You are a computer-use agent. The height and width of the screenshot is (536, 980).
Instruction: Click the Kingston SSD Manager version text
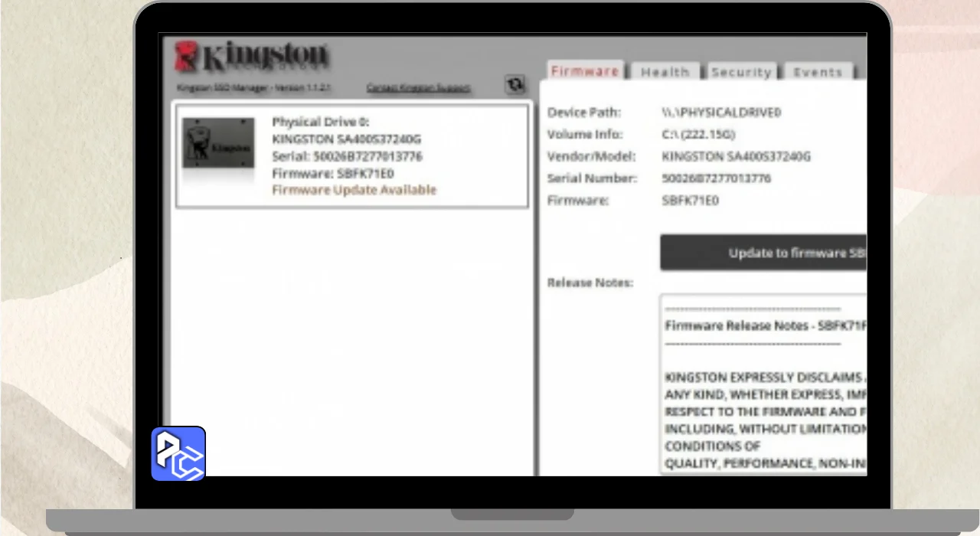pyautogui.click(x=254, y=88)
